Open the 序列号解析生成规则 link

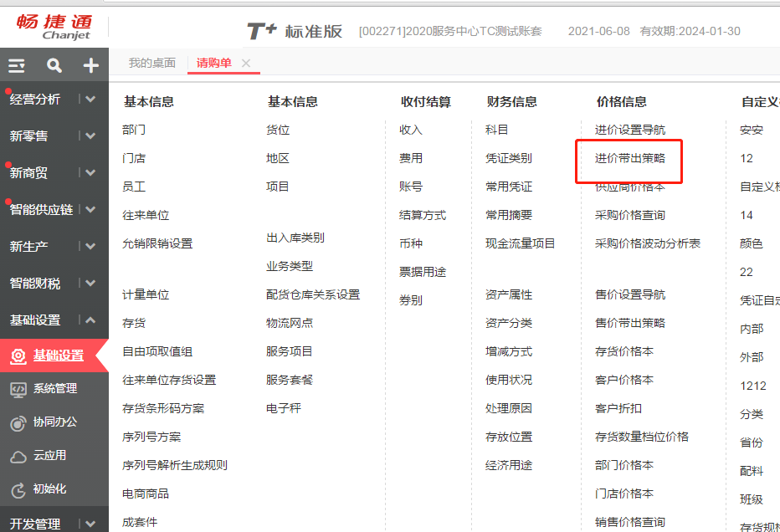tap(175, 465)
